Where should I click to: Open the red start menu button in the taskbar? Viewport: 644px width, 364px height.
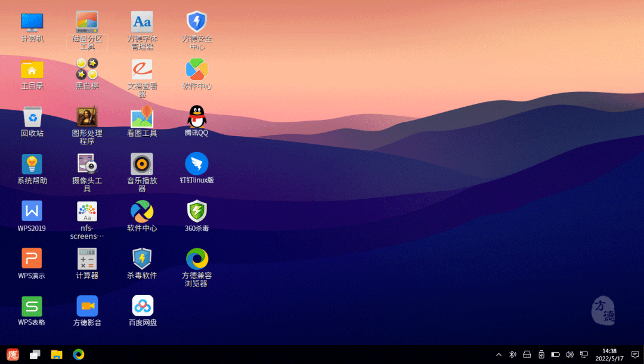(13, 354)
